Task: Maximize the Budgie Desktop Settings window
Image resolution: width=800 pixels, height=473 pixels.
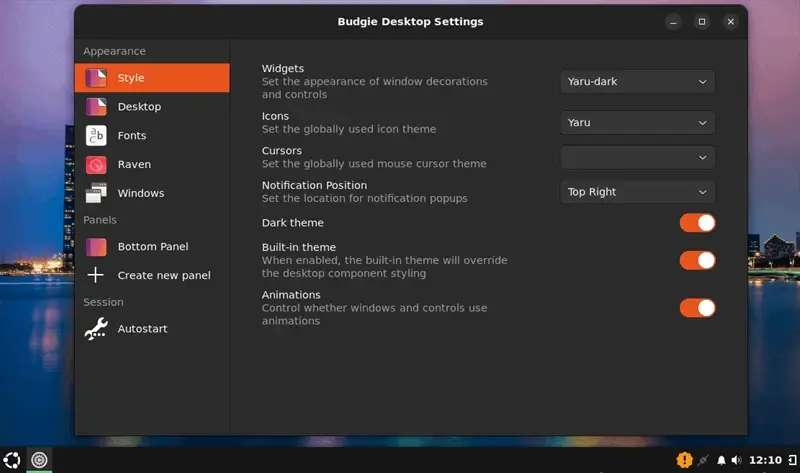Action: click(x=702, y=22)
